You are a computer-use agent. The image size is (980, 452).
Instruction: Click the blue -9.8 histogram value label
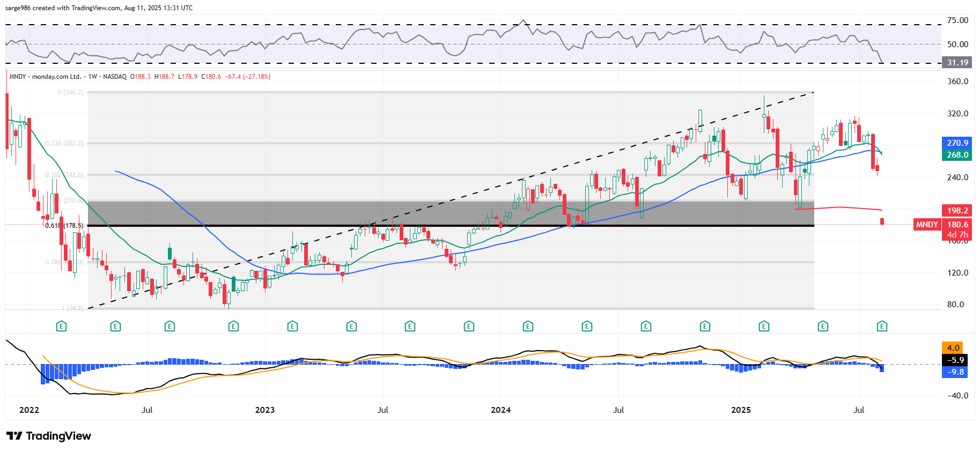[955, 372]
